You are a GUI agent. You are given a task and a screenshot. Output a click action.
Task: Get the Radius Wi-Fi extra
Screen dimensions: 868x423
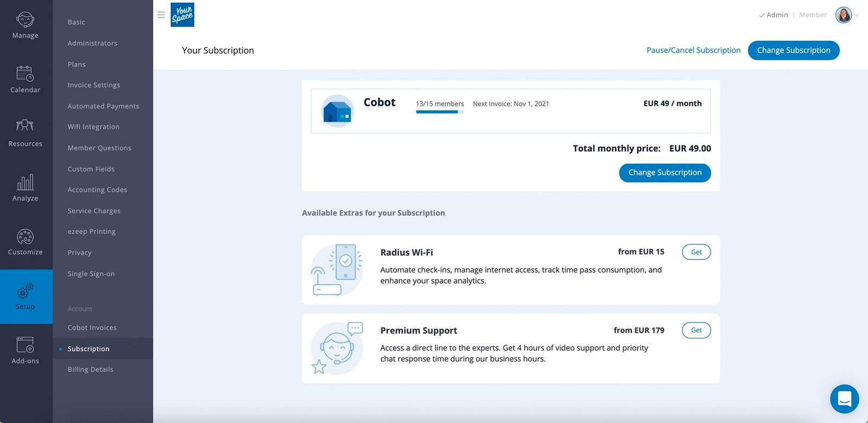pyautogui.click(x=697, y=252)
